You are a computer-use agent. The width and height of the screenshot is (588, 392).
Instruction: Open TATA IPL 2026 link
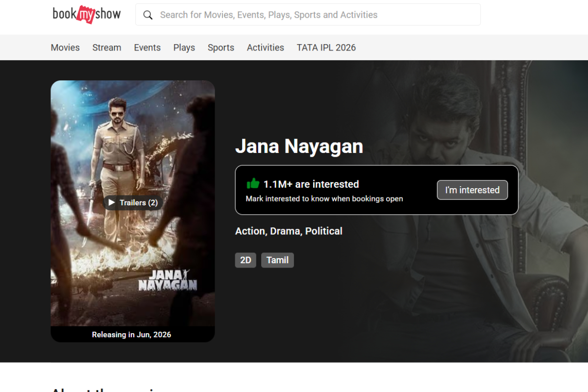(x=326, y=48)
